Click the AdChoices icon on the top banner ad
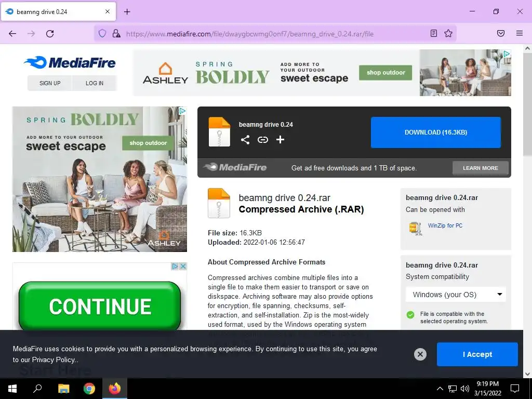Image resolution: width=532 pixels, height=399 pixels. pos(507,54)
